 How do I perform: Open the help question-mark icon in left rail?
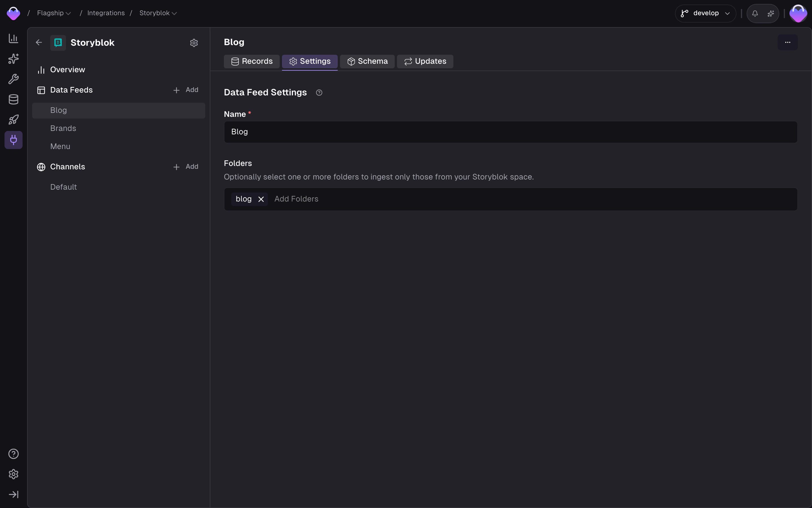(x=14, y=454)
